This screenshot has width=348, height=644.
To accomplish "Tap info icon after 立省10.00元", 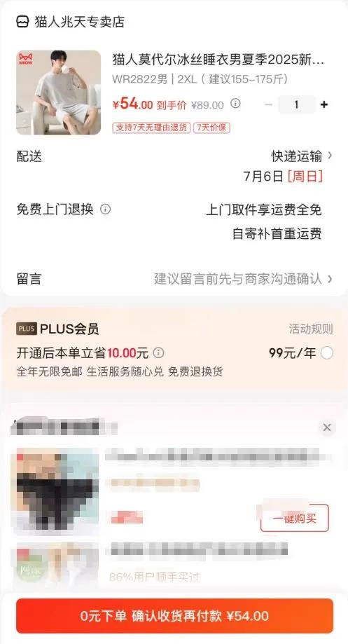I will coord(158,352).
